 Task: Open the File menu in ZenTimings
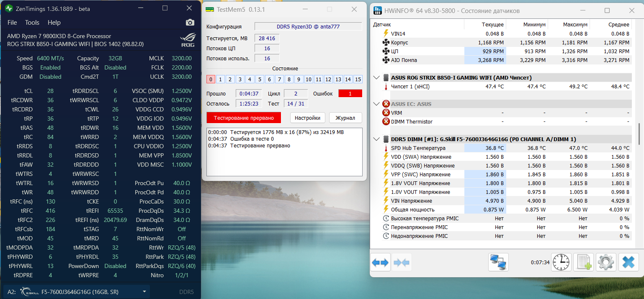coord(12,23)
